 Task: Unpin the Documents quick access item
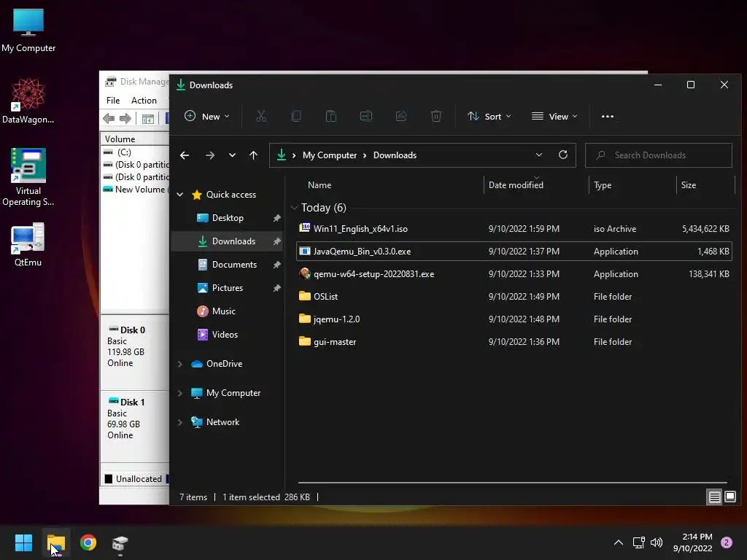[276, 265]
